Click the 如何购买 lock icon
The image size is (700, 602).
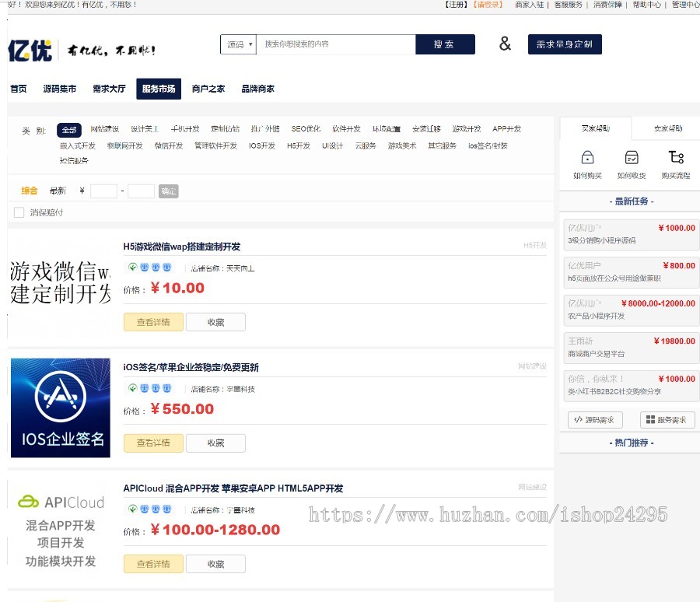pos(587,157)
